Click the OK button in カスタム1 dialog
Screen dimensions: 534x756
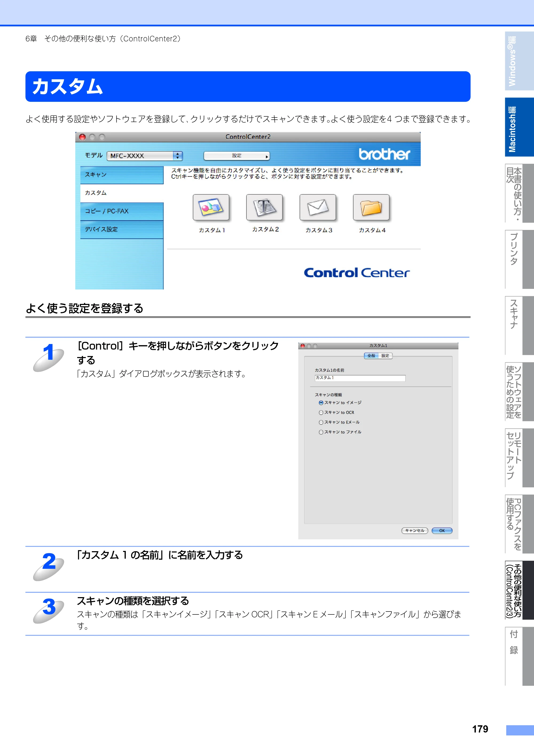442,530
